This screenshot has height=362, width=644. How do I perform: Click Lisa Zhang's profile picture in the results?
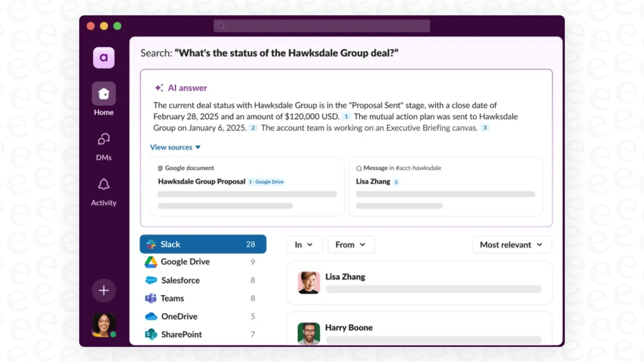coord(309,283)
